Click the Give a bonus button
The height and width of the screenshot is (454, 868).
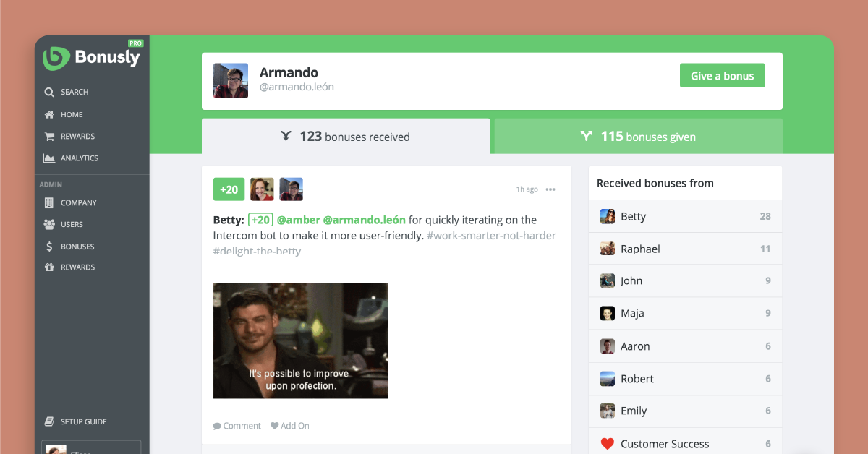coord(723,76)
